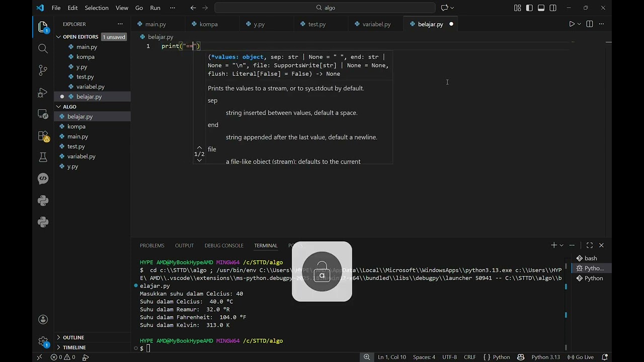Change CRLF end of line sequence
The image size is (644, 362).
(x=469, y=357)
